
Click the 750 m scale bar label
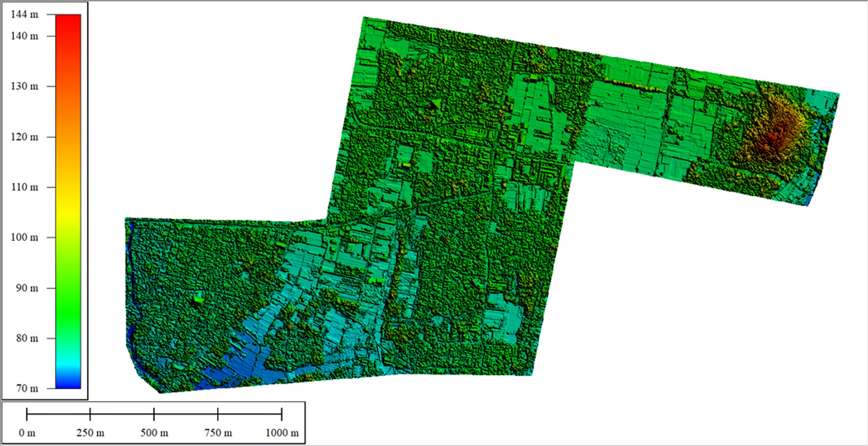218,433
